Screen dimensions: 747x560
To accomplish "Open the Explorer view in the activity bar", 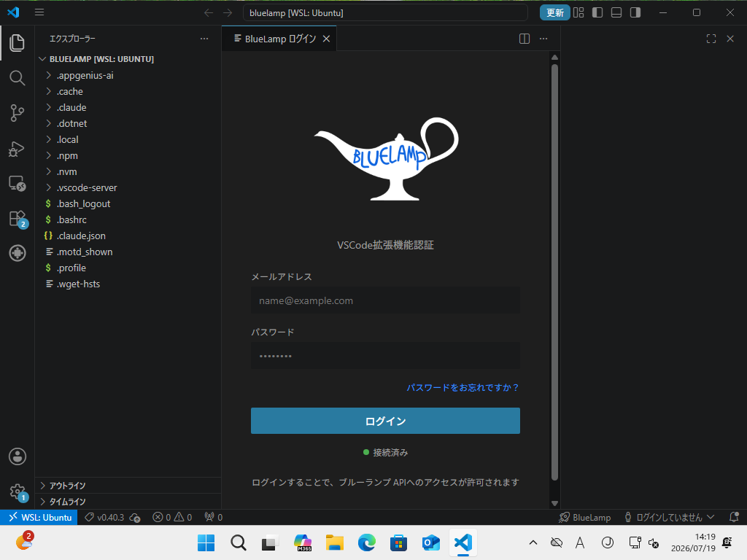I will (x=18, y=43).
